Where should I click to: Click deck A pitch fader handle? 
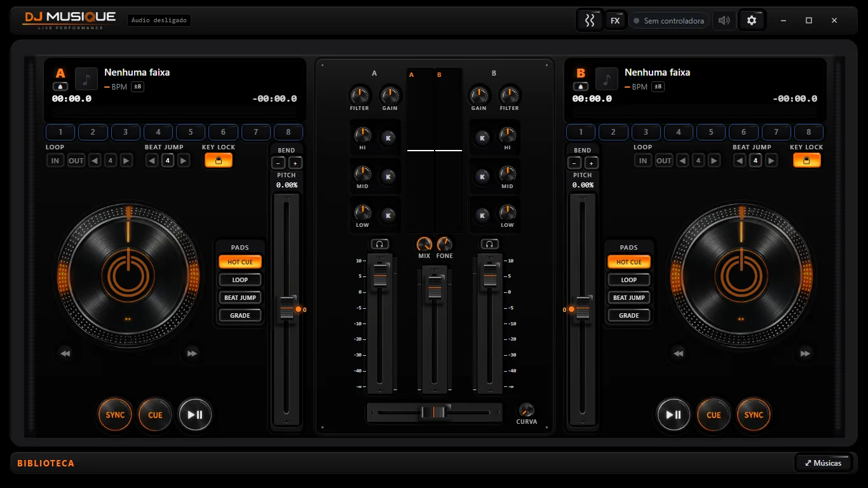[287, 308]
